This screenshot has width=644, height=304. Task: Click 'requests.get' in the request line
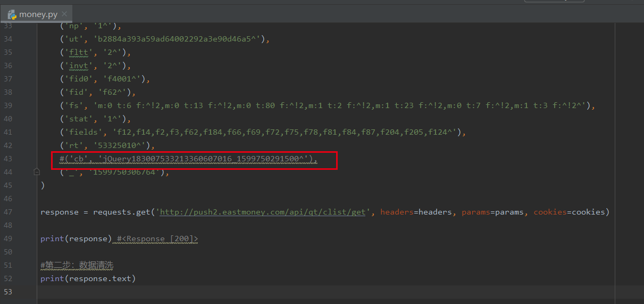(122, 212)
